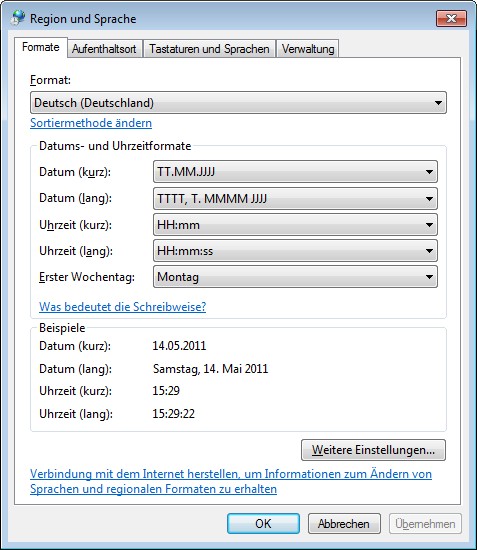The height and width of the screenshot is (550, 477).
Task: Click the arrow of the Datum (kurz) combo box
Action: point(429,172)
